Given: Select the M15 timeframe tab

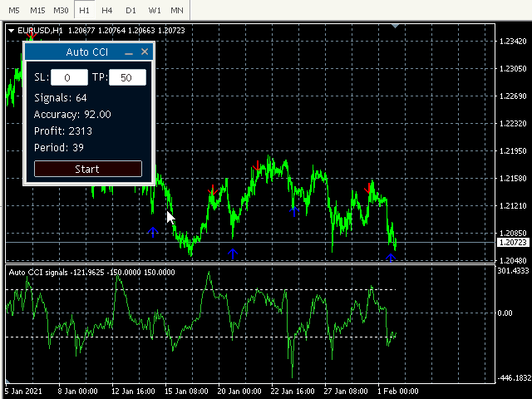Looking at the screenshot, I should tap(37, 10).
